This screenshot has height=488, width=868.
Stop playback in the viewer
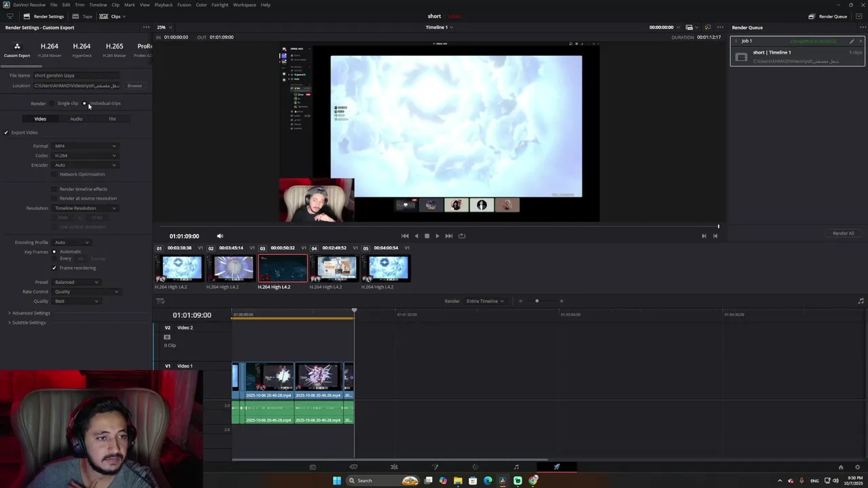point(427,236)
